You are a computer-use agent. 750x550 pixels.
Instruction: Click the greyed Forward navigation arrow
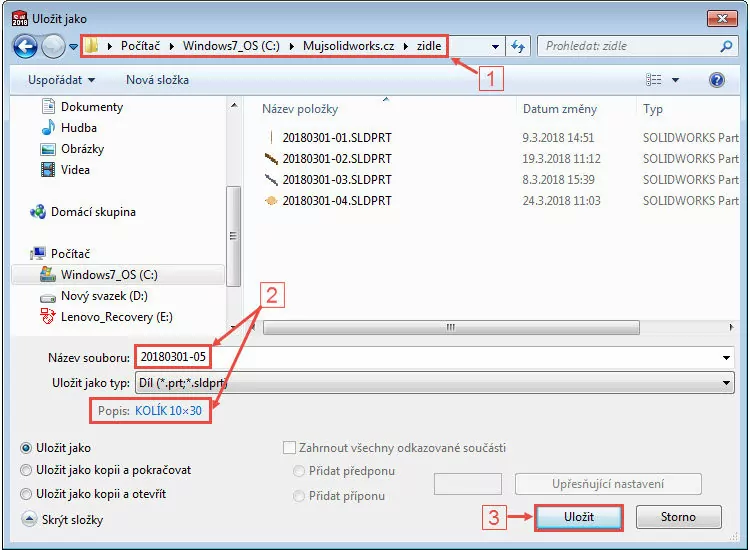coord(53,46)
